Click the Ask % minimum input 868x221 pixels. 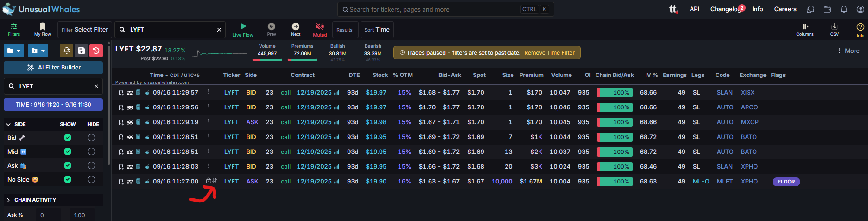pos(48,215)
